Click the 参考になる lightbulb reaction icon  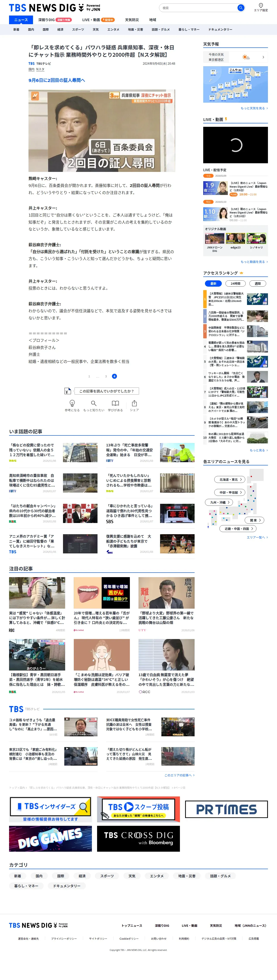coord(72,403)
